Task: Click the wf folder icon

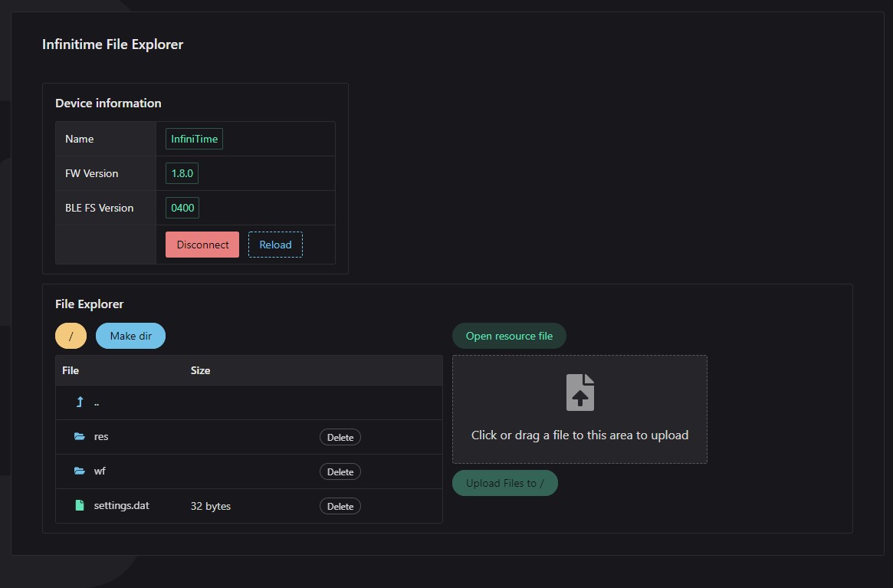Action: tap(80, 471)
